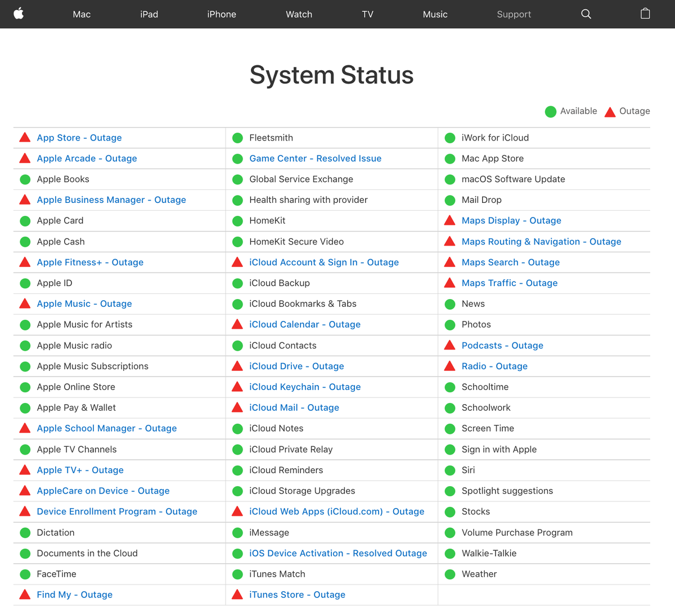Open the App Store - Outage link
The image size is (675, 616).
coord(79,138)
